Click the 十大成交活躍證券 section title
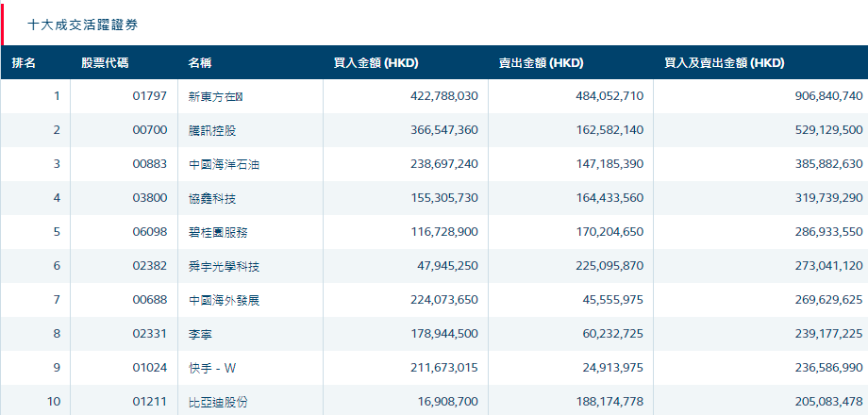Image resolution: width=868 pixels, height=415 pixels. click(x=82, y=25)
